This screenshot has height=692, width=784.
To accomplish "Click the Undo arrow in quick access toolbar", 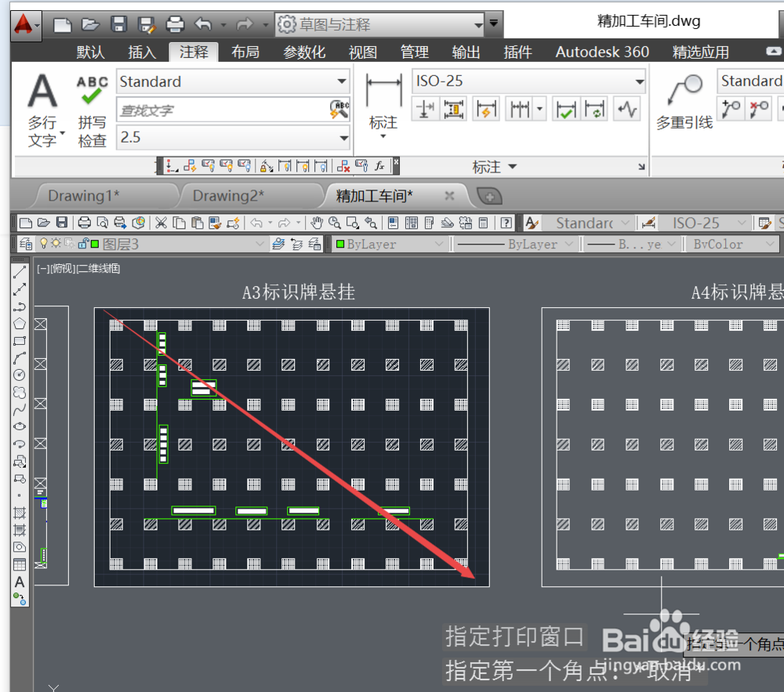I will [203, 24].
